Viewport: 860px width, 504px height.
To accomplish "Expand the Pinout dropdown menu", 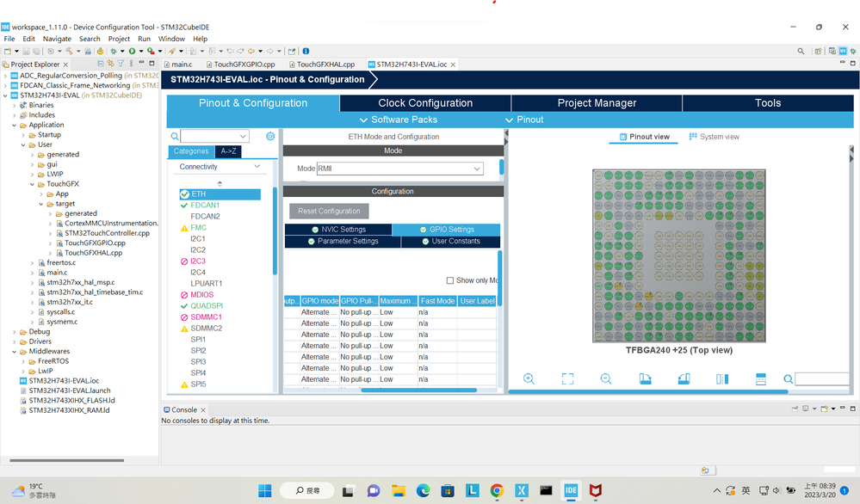I will [x=524, y=120].
